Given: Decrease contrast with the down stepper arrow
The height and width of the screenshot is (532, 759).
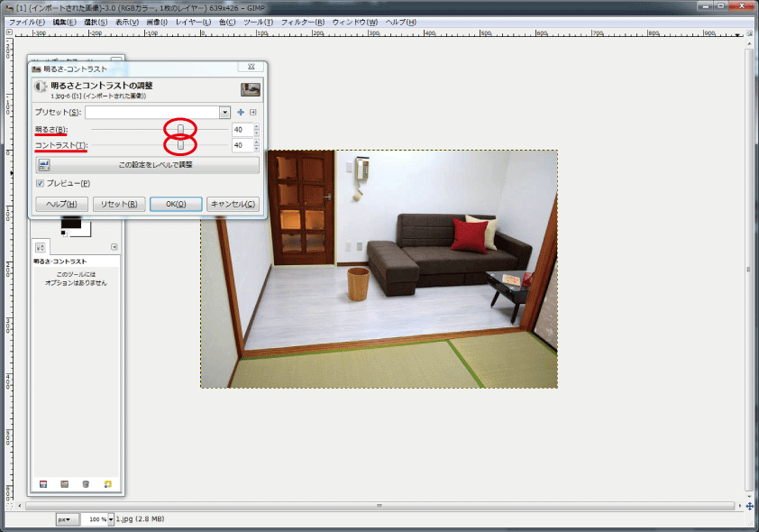Looking at the screenshot, I should (256, 148).
